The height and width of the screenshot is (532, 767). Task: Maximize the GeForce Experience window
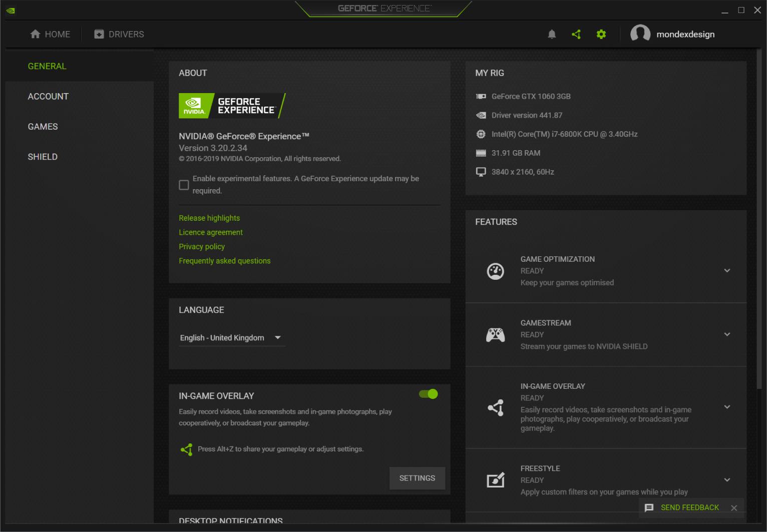pos(741,10)
